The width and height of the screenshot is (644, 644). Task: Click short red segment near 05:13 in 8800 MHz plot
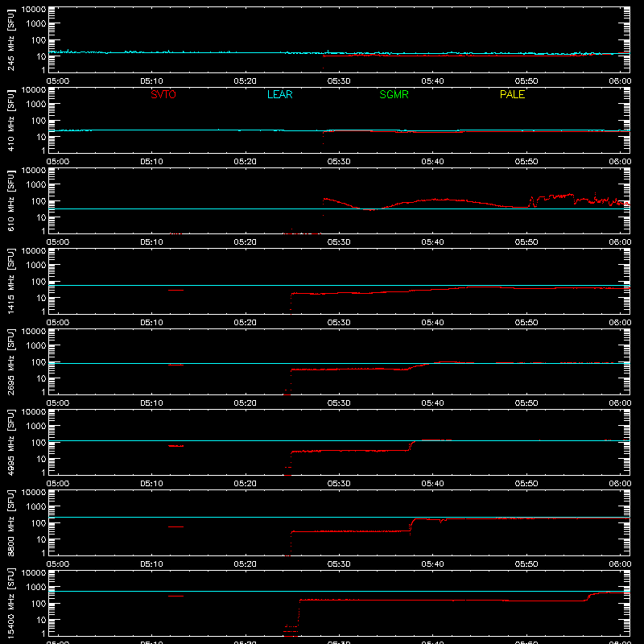(x=175, y=527)
